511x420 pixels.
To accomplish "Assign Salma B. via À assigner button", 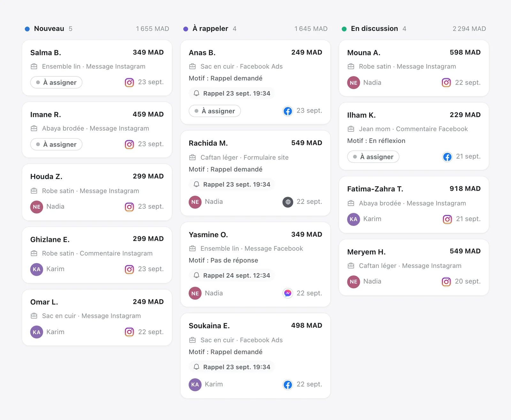I will (56, 82).
